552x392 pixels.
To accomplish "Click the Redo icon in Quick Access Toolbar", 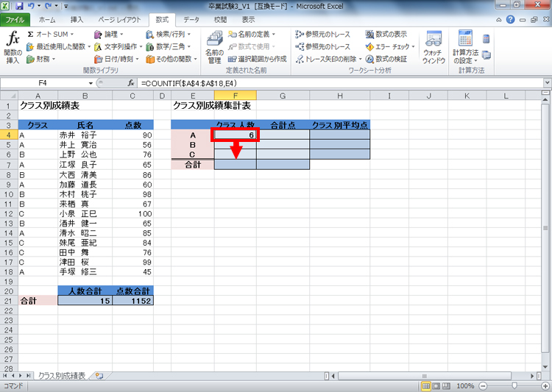I will 48,6.
